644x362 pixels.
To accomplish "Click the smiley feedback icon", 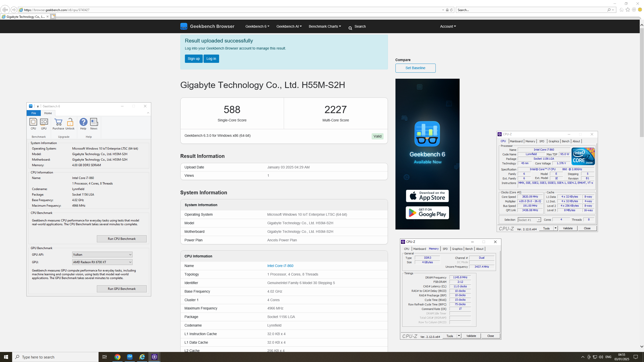I will click(640, 10).
